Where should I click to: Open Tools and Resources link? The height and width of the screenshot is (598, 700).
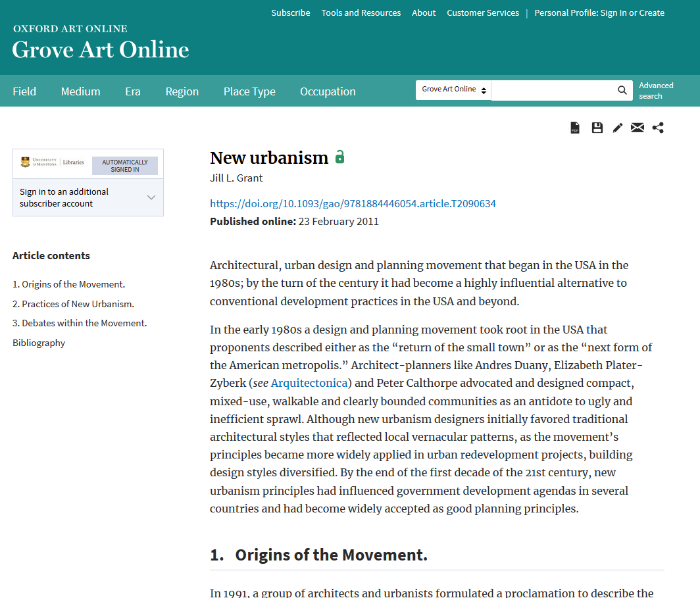click(361, 13)
